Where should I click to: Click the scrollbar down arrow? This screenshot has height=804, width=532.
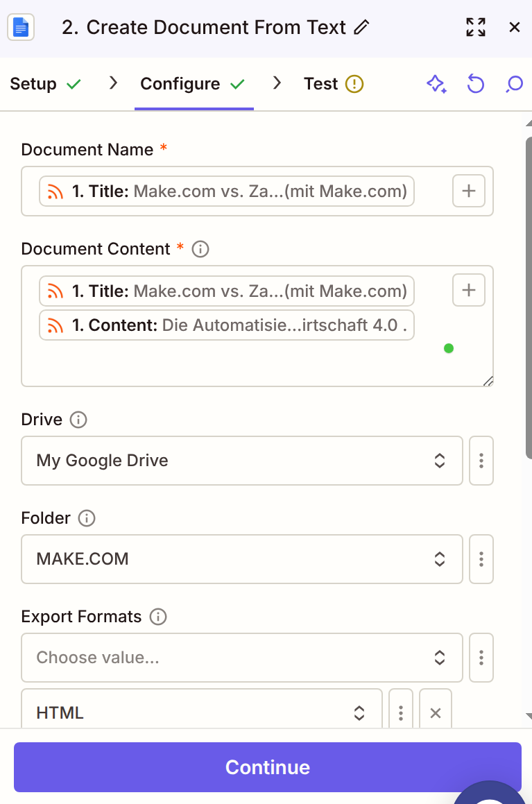[529, 716]
